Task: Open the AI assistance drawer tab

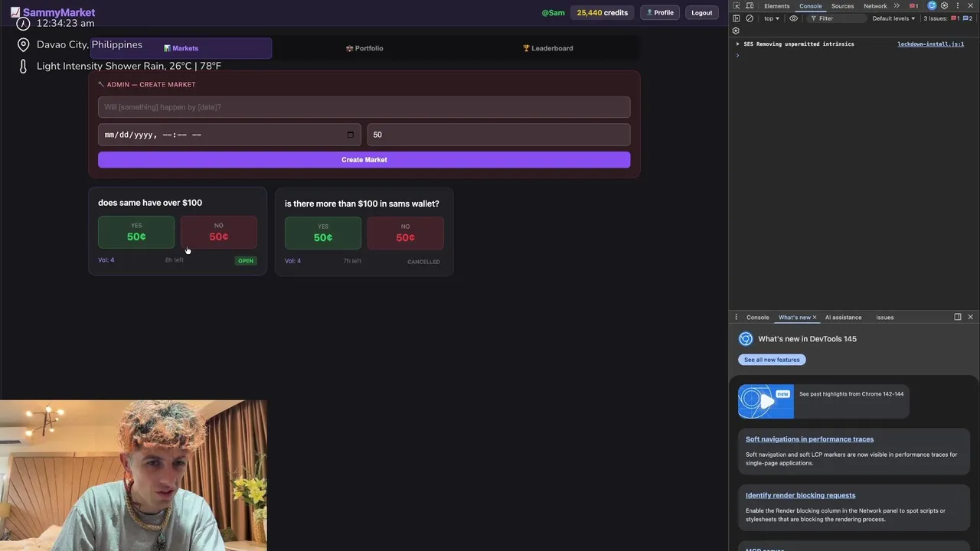Action: point(843,317)
